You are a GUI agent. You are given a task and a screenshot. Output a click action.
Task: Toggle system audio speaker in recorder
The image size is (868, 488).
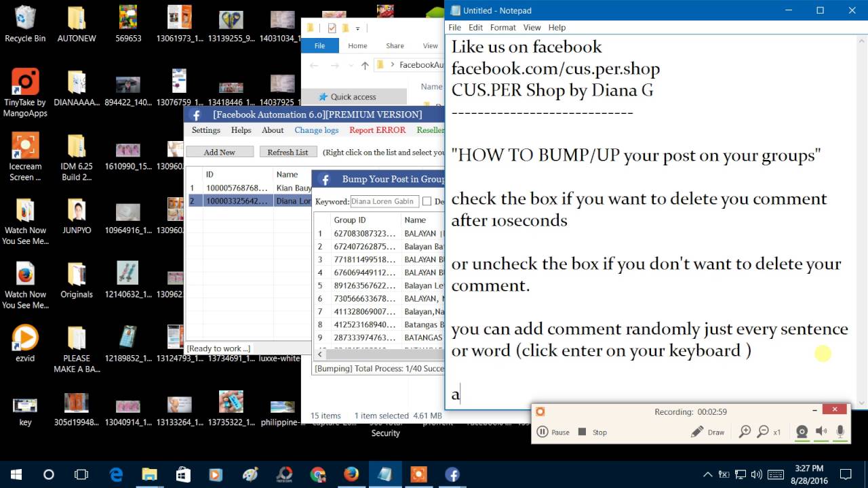[821, 432]
